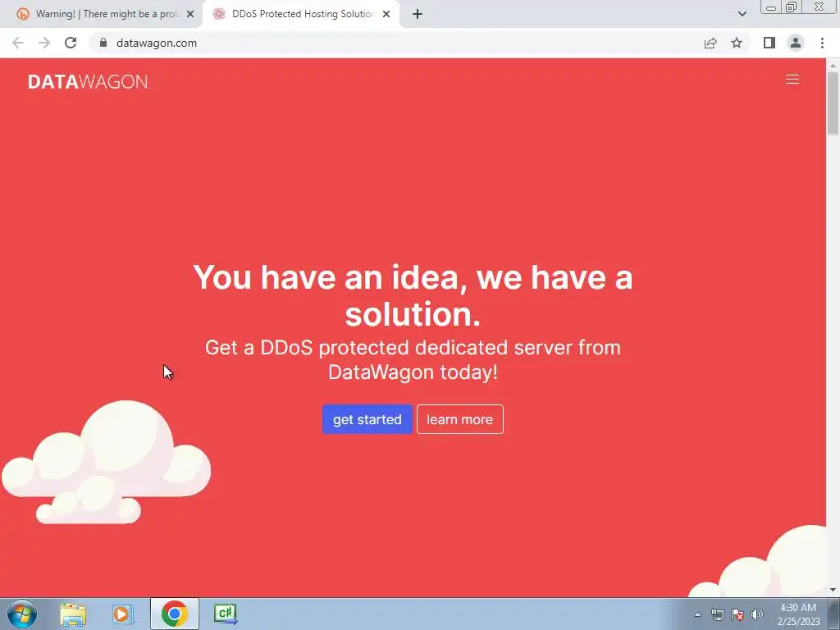The height and width of the screenshot is (630, 840).
Task: Open a new tab with plus button
Action: tap(418, 15)
